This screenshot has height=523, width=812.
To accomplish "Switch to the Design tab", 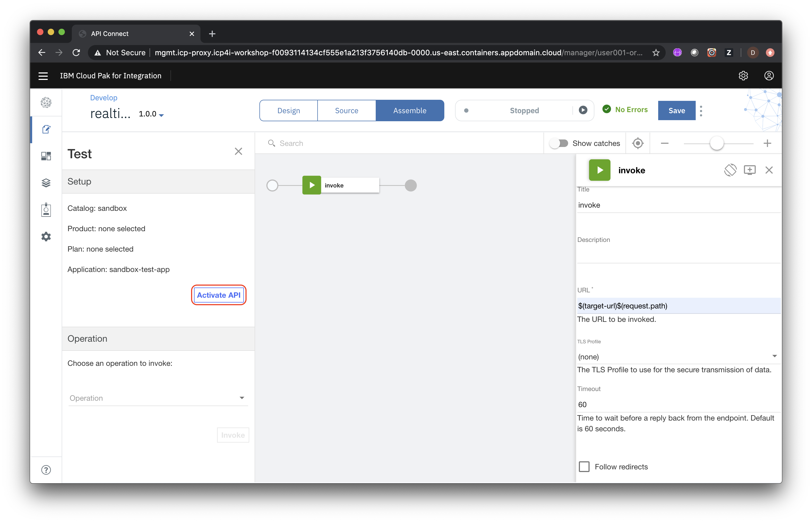I will click(288, 110).
